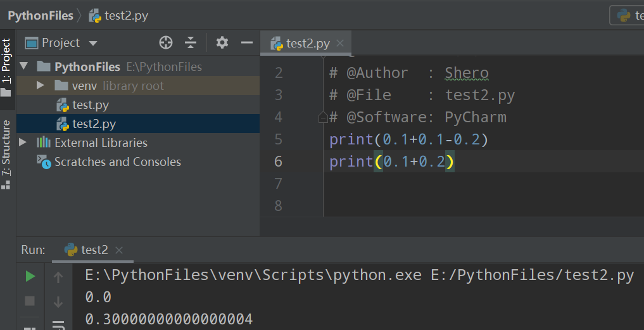Click the python.exe command line in console
This screenshot has height=330, width=644.
360,274
